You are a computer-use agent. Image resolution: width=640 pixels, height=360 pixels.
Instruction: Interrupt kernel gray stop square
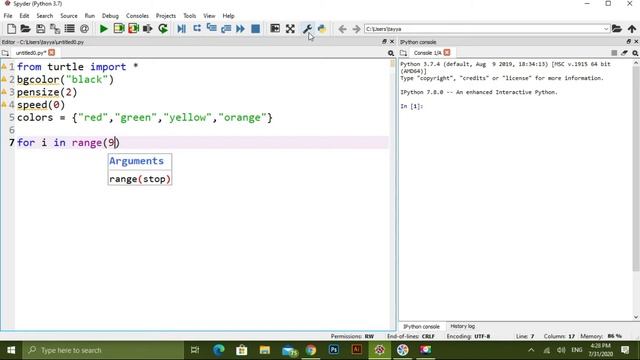pos(614,53)
